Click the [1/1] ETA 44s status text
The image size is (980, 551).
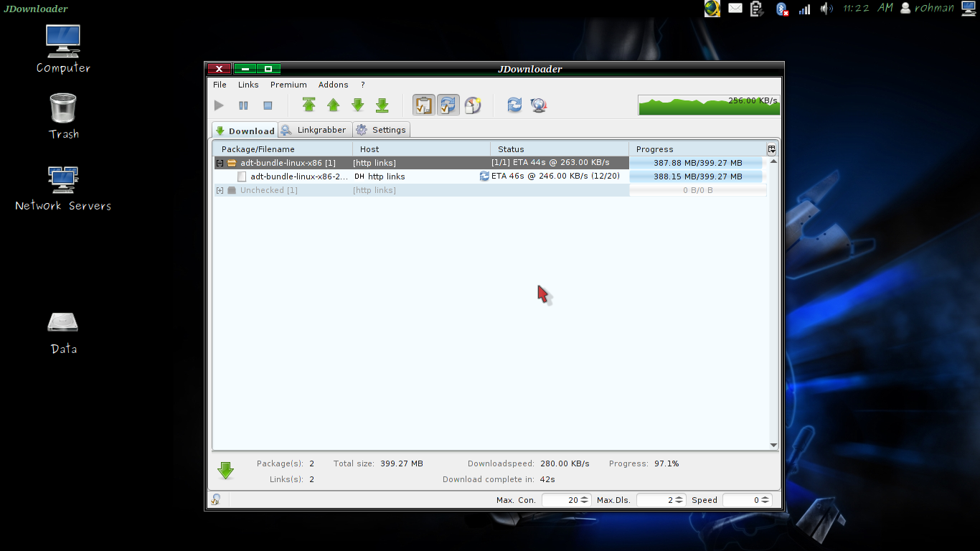pyautogui.click(x=550, y=163)
